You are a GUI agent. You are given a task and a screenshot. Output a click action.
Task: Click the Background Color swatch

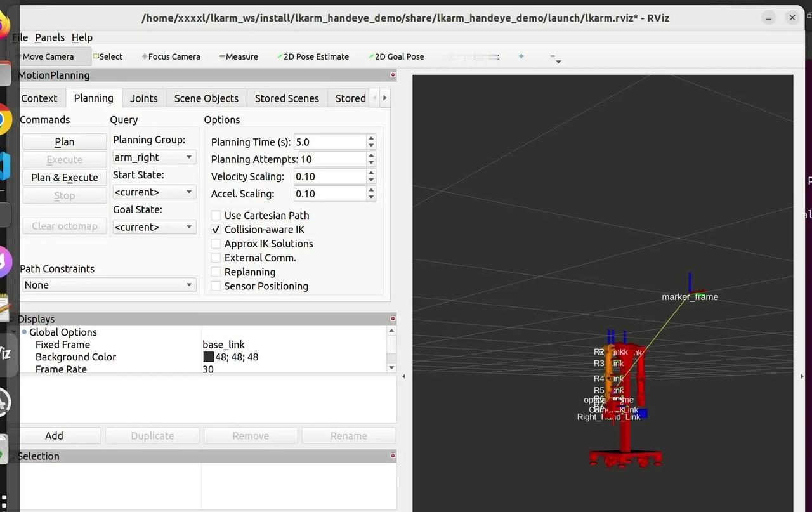tap(208, 357)
